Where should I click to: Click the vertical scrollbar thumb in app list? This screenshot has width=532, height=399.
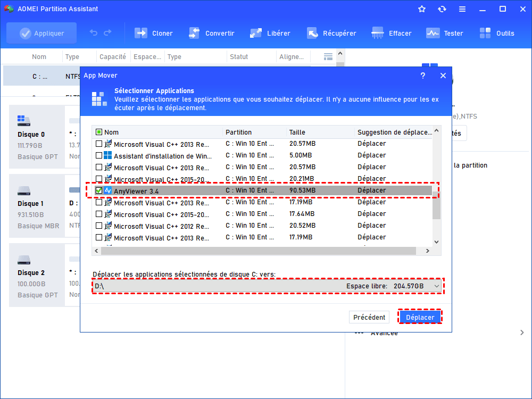pyautogui.click(x=437, y=206)
